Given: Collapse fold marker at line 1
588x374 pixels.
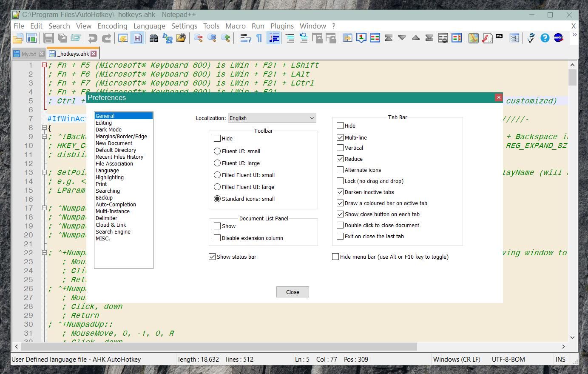Looking at the screenshot, I should click(x=44, y=65).
